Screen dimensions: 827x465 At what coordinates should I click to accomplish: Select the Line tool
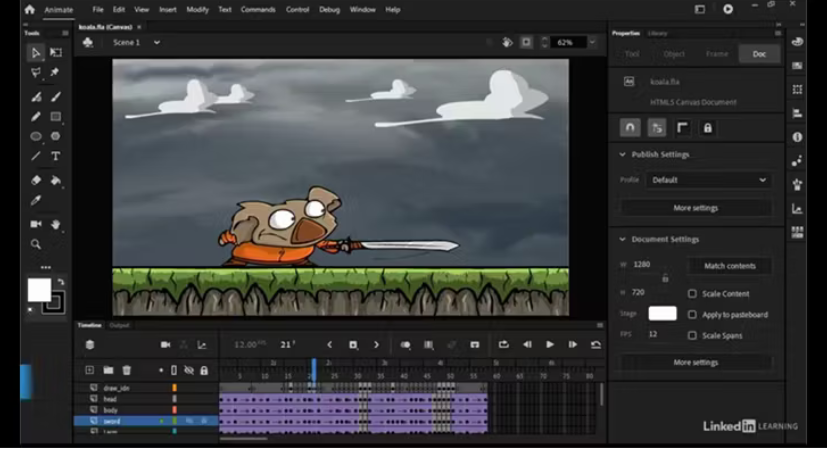[x=36, y=156]
